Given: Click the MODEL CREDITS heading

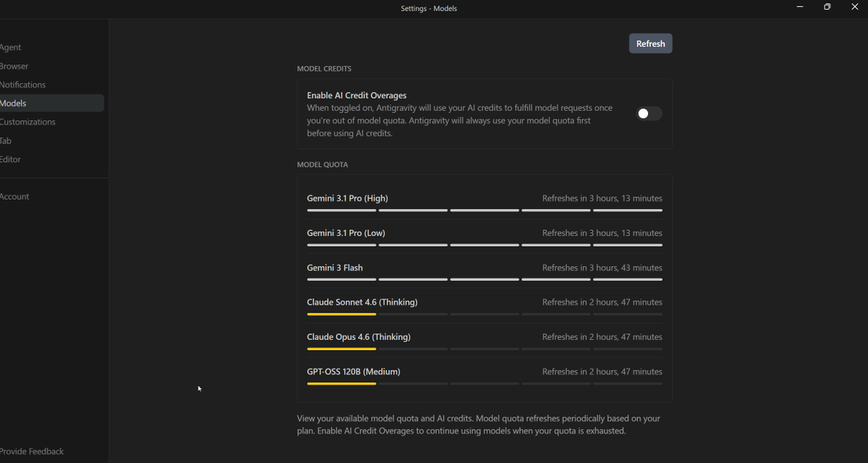Looking at the screenshot, I should pos(324,69).
